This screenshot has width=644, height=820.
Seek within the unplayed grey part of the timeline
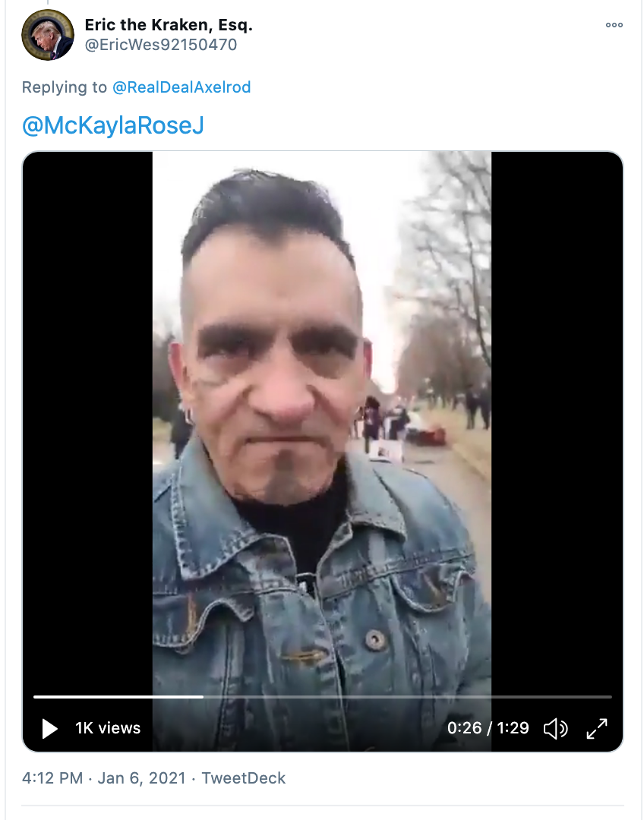pyautogui.click(x=408, y=696)
